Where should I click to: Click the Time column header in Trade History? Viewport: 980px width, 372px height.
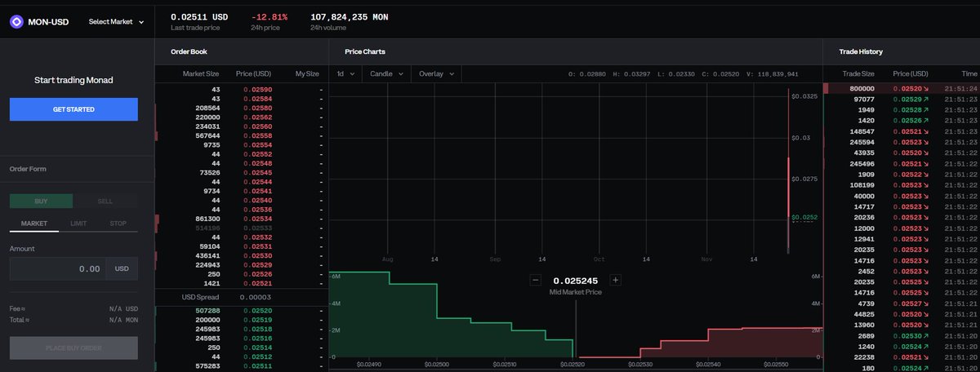[969, 73]
